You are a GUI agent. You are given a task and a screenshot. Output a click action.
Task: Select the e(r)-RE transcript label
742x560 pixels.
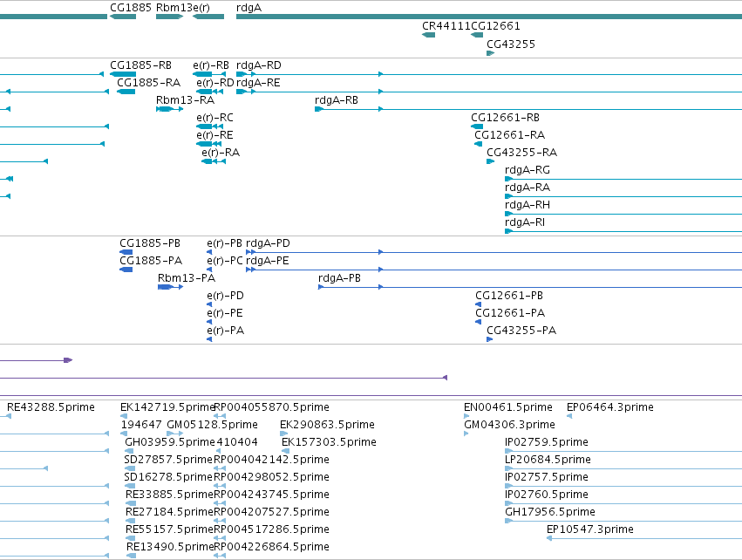tap(214, 135)
